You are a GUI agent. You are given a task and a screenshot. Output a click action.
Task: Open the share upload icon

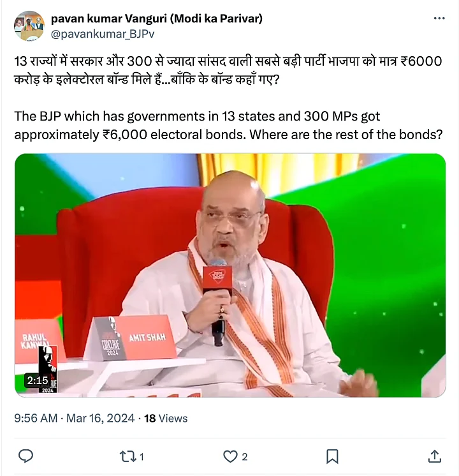point(434,456)
